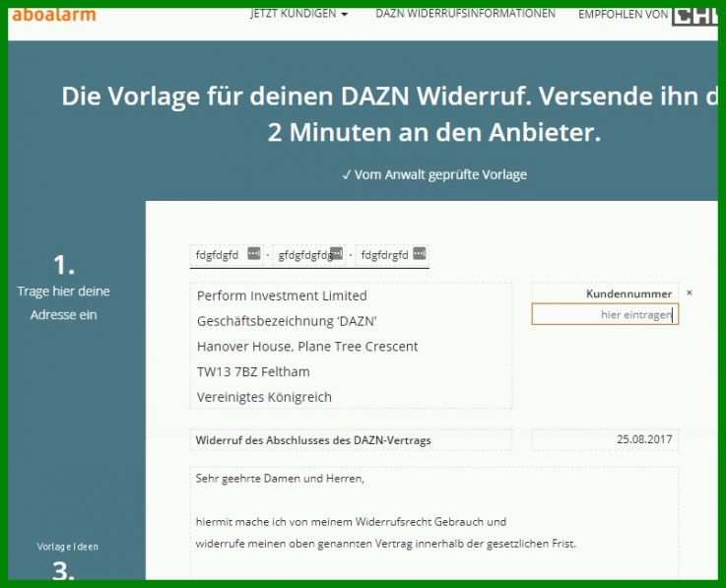
Task: Select the gfdgfdgfdg sender street field
Action: point(309,255)
